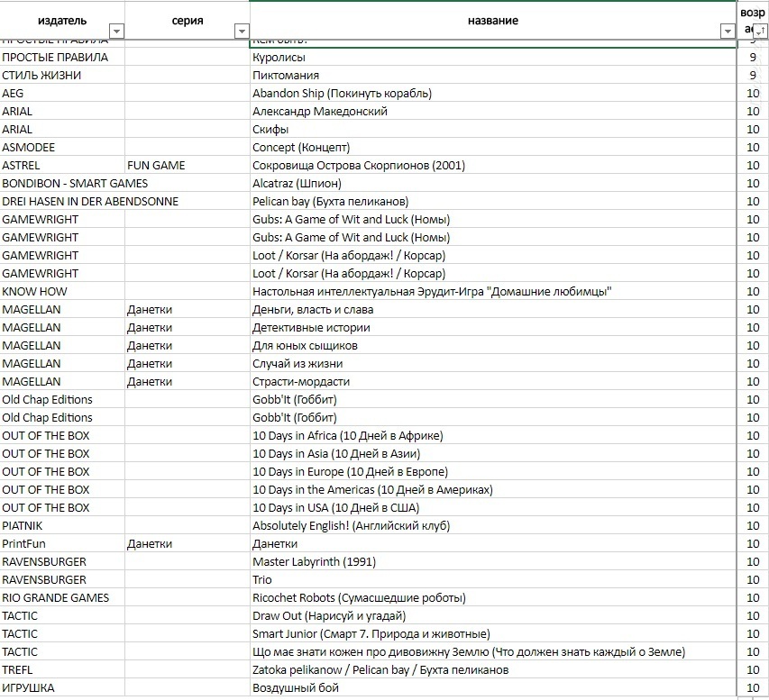Viewport: 769px width, 700px height.
Task: Select the cell Absolutely English! (Английский клуб)
Action: pyautogui.click(x=493, y=525)
